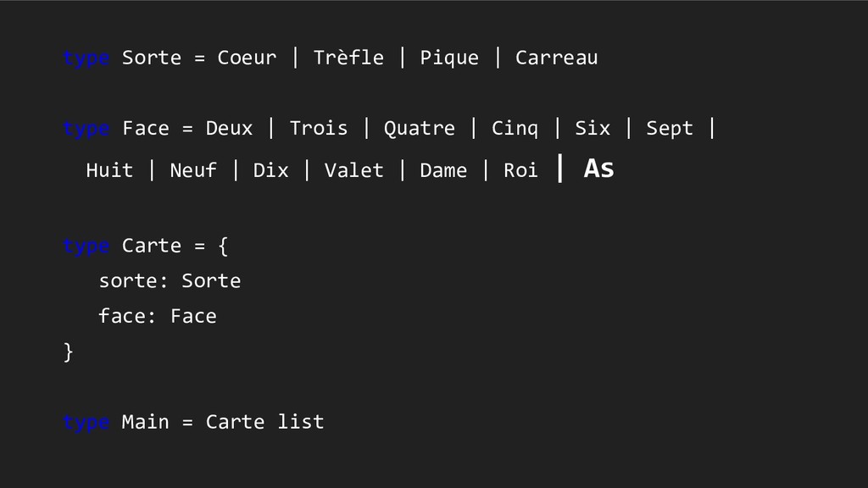Image resolution: width=868 pixels, height=488 pixels.
Task: Click the Quatre face value
Action: [419, 129]
